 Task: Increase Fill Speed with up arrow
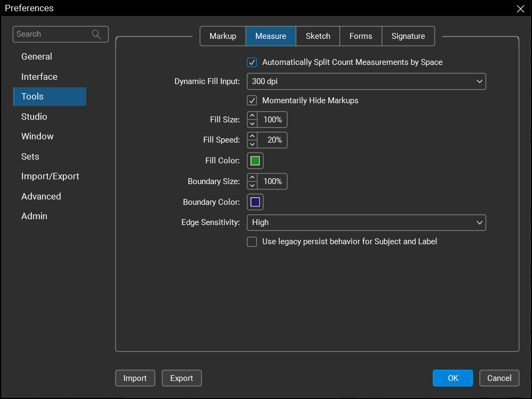252,136
